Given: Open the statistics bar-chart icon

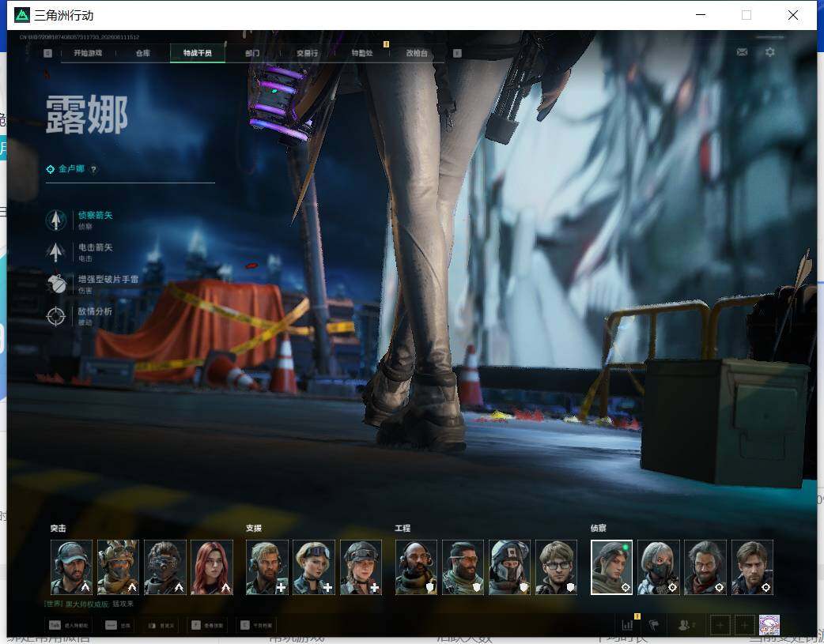Looking at the screenshot, I should pyautogui.click(x=627, y=625).
